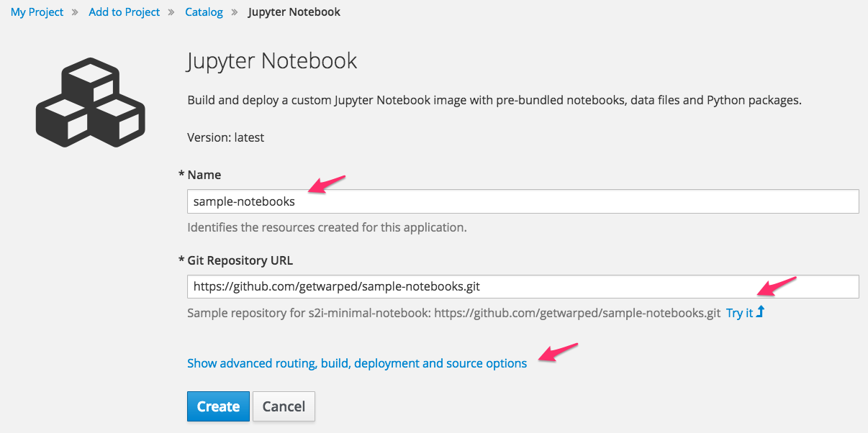
Task: Click the Name field label
Action: [204, 175]
